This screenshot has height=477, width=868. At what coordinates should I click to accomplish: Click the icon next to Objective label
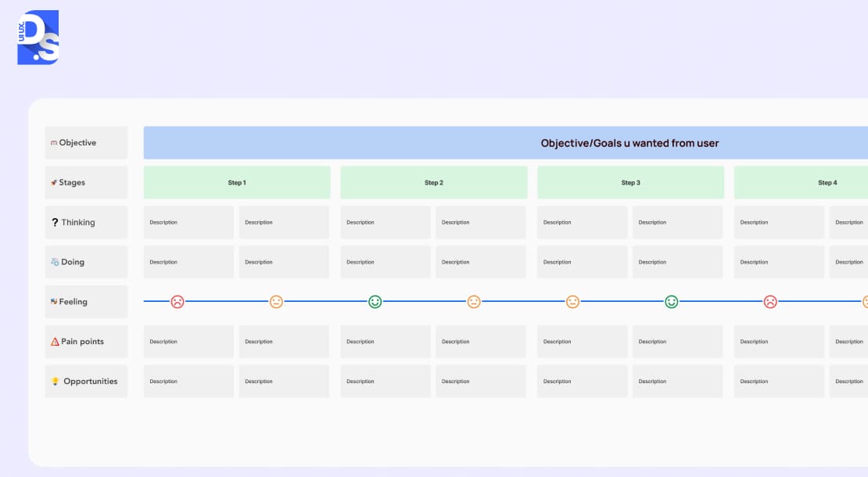(x=54, y=143)
